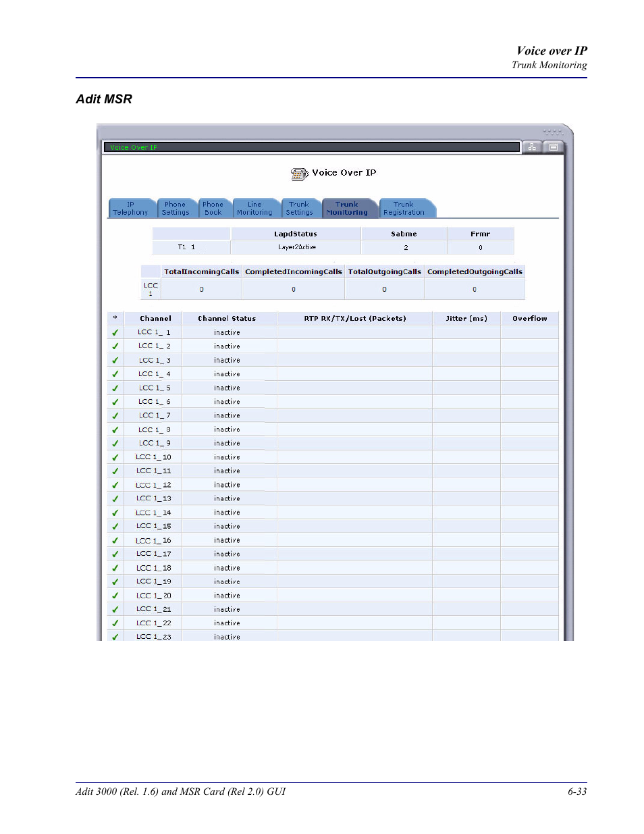Click the LCC 1_10 channel name
The image size is (644, 834).
pos(154,457)
